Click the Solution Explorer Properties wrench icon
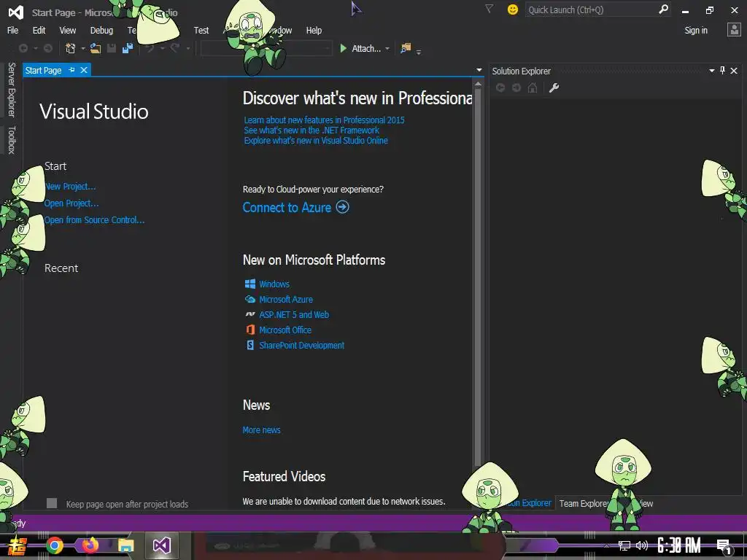Image resolution: width=747 pixels, height=560 pixels. click(554, 87)
